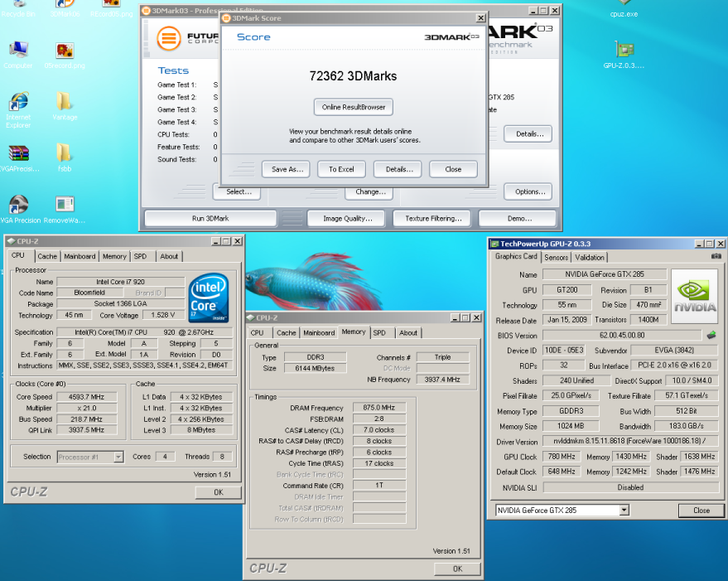Click the Demo... button

tap(518, 219)
